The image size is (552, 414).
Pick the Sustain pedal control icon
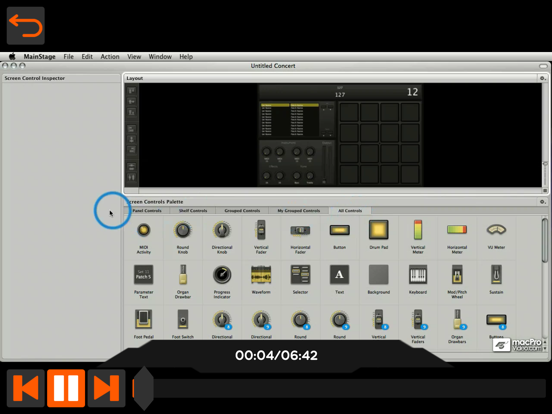(x=496, y=275)
